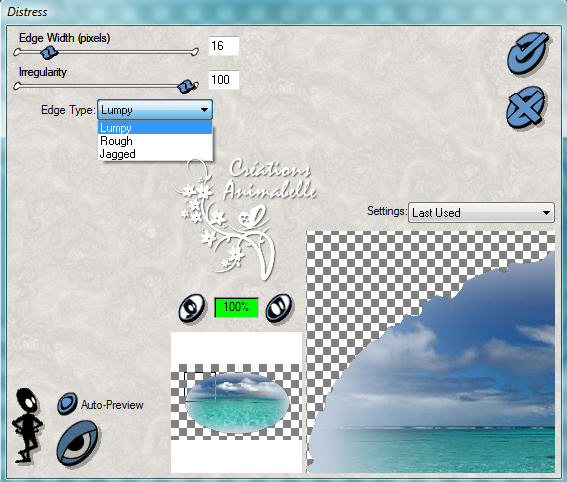Image resolution: width=567 pixels, height=482 pixels.
Task: Click the Edge Width slider handle
Action: [x=48, y=53]
